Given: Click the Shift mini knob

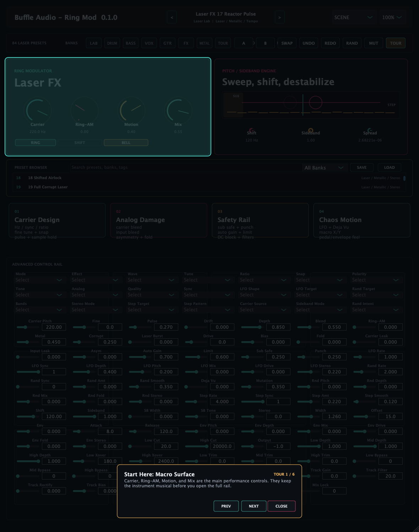Looking at the screenshot, I should point(251,130).
